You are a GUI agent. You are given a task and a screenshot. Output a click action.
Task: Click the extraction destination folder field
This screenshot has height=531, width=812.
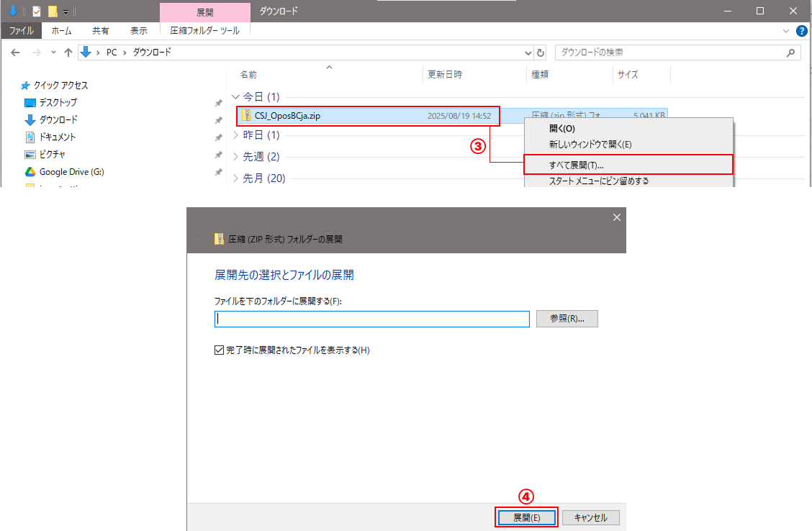click(x=371, y=319)
